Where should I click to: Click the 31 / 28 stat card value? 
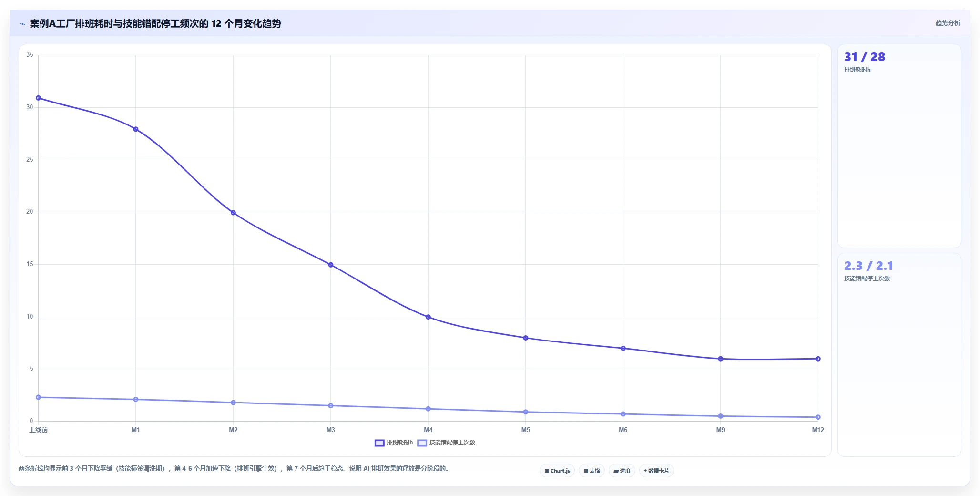click(x=864, y=57)
